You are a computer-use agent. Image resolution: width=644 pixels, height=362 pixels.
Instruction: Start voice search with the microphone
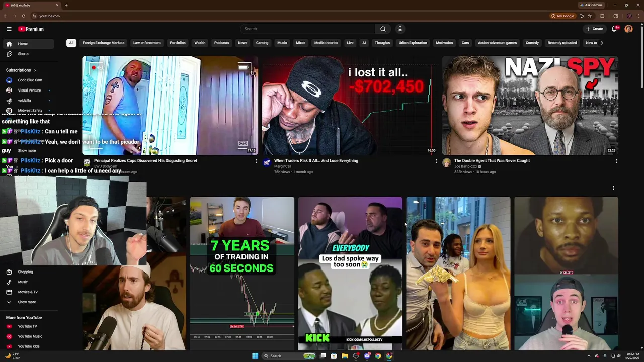coord(400,29)
